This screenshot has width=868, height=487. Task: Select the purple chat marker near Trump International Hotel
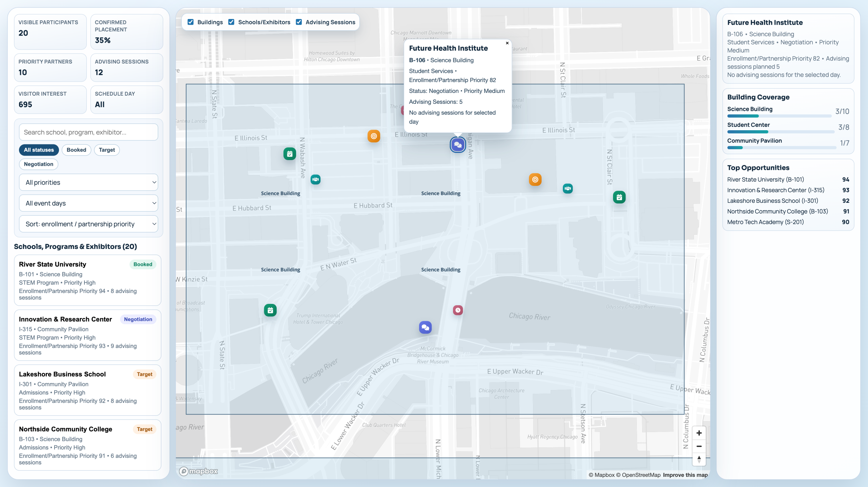coord(425,327)
